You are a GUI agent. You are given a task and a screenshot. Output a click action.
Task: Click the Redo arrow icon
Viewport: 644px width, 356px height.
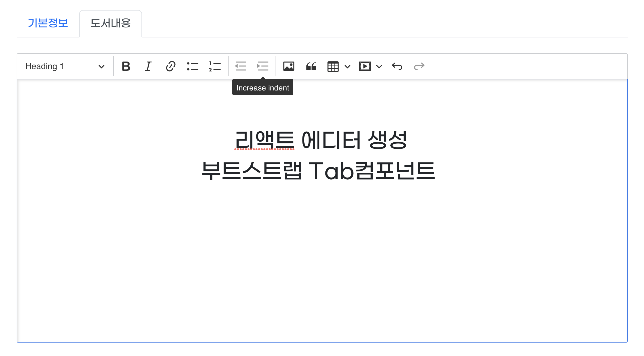(419, 66)
